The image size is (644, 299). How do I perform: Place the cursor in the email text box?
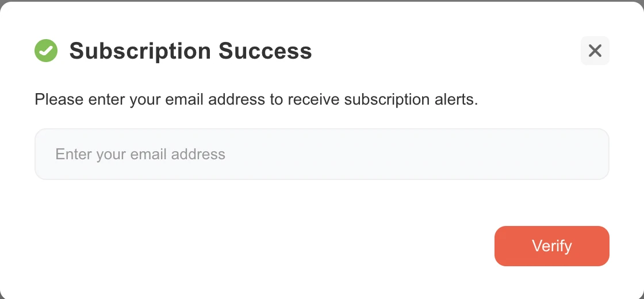coord(321,154)
